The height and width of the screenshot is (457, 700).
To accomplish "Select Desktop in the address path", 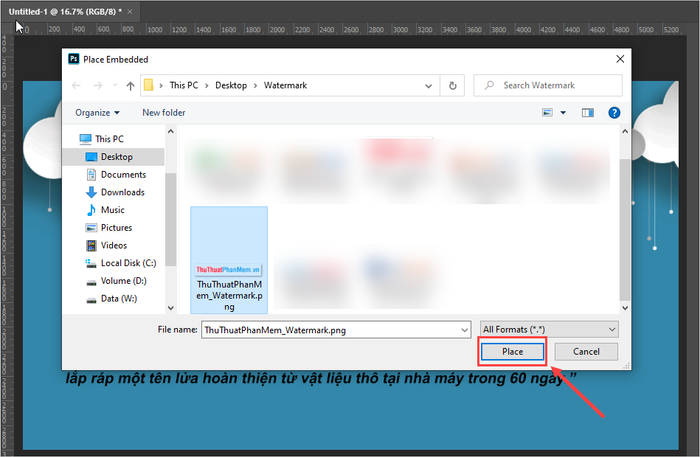I will point(231,85).
